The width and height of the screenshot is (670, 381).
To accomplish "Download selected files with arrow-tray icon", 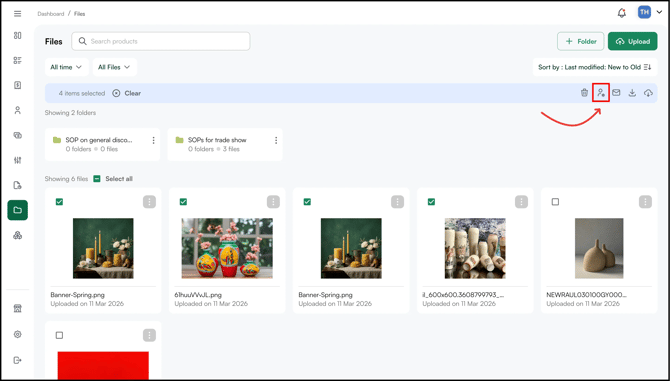I will (632, 93).
